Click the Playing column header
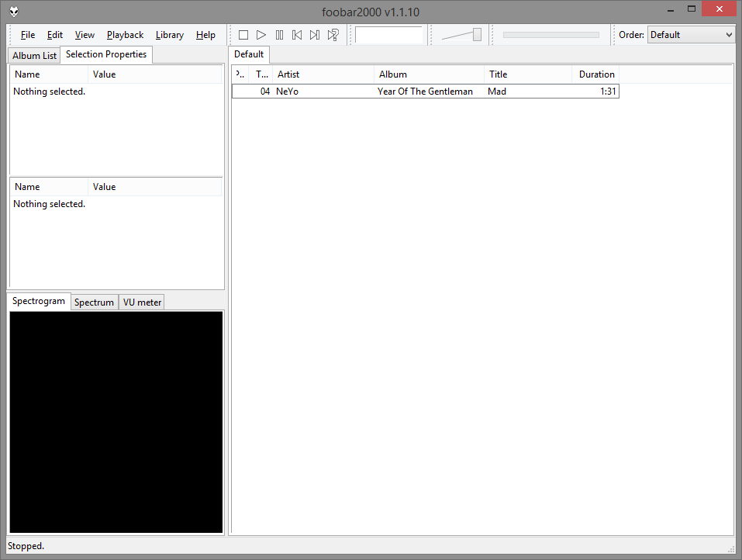The height and width of the screenshot is (560, 742). tap(240, 74)
